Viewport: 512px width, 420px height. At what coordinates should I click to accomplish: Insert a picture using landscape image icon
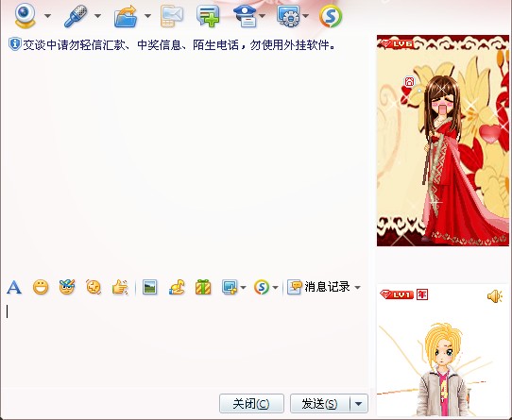coord(149,288)
